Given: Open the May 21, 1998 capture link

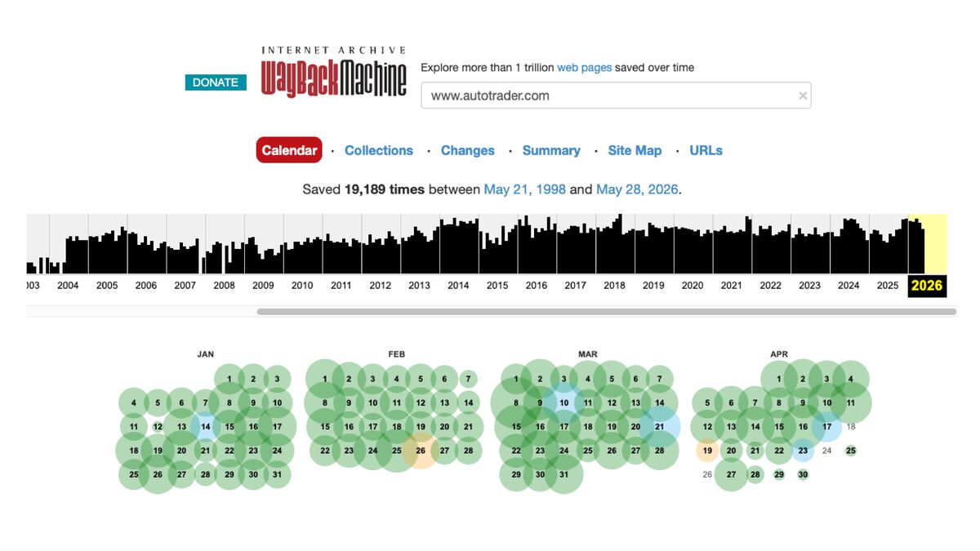Looking at the screenshot, I should pyautogui.click(x=525, y=189).
